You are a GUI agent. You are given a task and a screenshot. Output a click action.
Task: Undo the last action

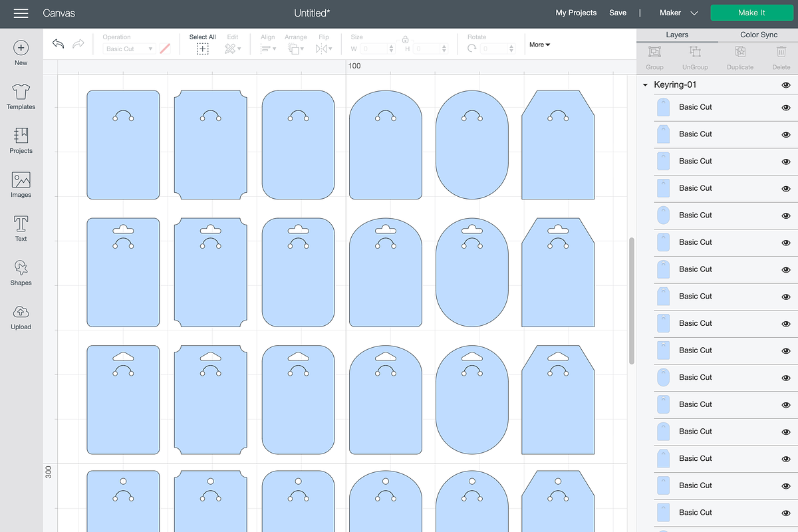pyautogui.click(x=59, y=44)
